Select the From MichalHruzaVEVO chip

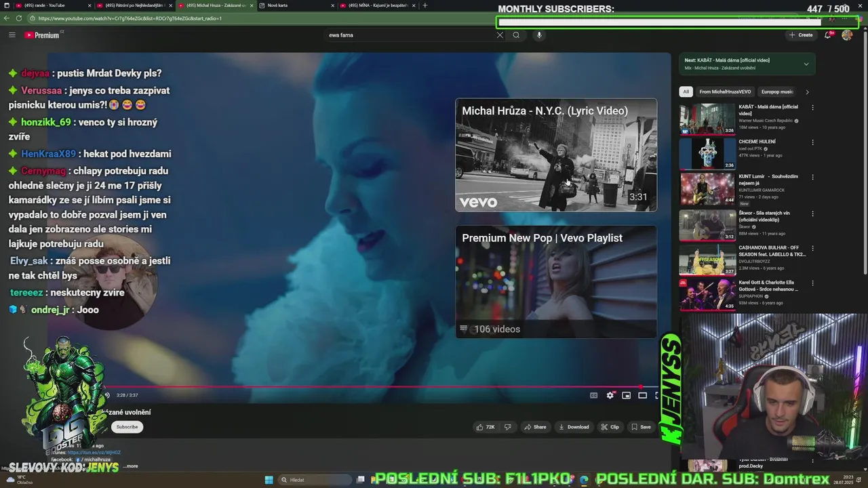pyautogui.click(x=725, y=91)
